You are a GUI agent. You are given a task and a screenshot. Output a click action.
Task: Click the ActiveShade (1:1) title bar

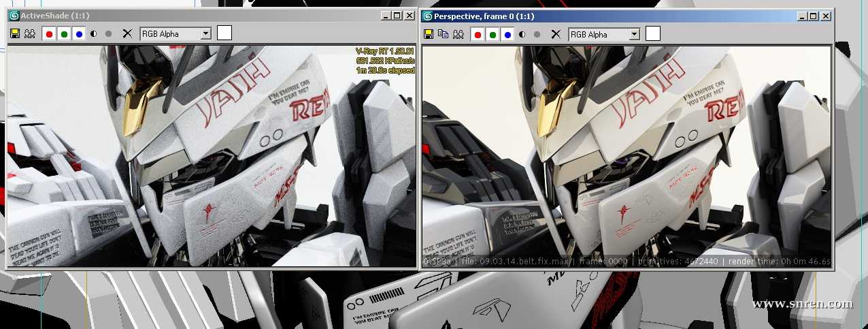tap(211, 15)
